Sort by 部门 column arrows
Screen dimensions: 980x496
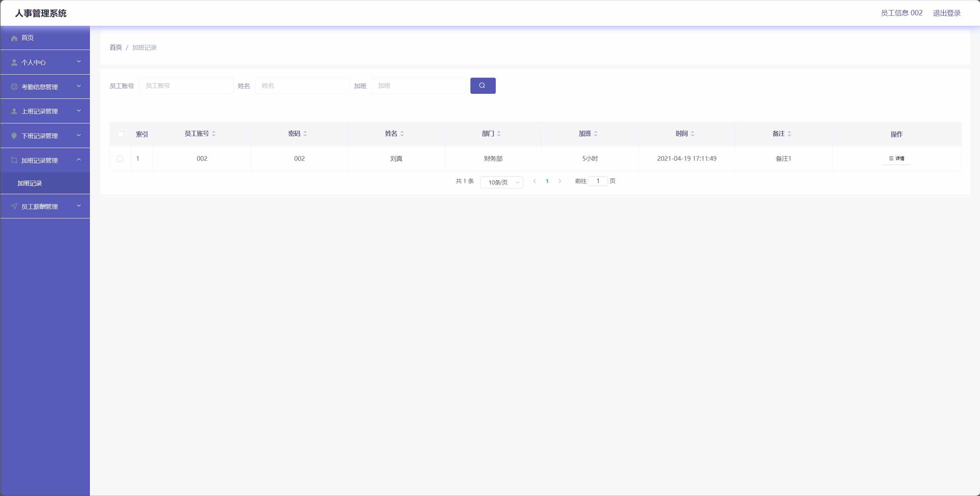499,134
